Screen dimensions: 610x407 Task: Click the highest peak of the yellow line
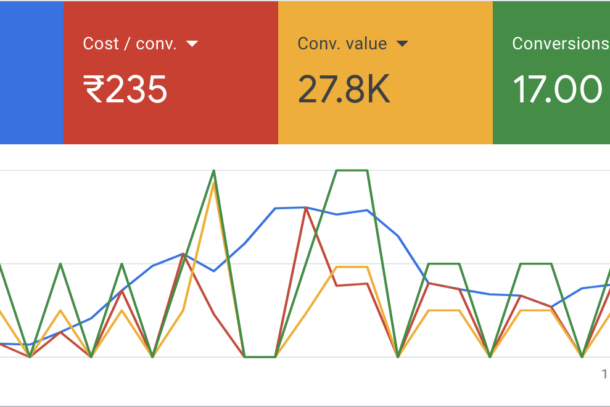click(214, 183)
